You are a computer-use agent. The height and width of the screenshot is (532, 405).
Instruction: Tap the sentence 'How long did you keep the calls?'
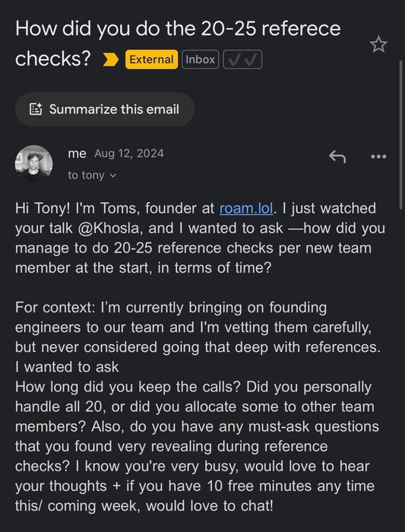click(128, 388)
